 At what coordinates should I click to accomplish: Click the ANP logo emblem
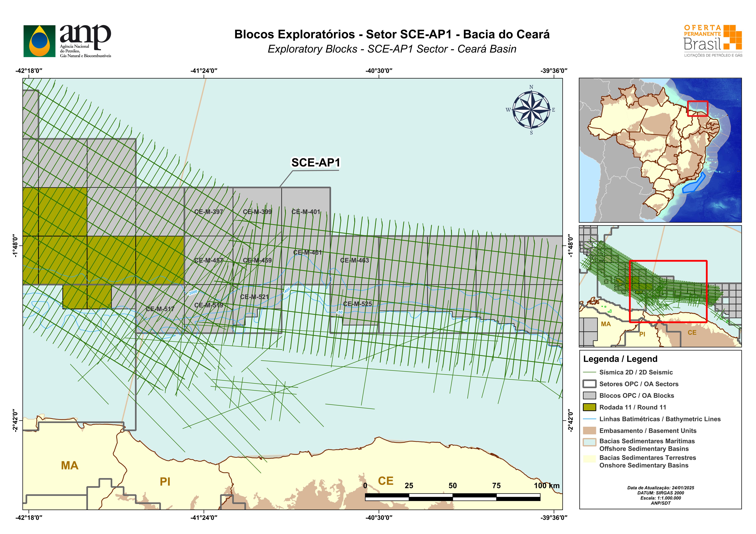click(39, 41)
